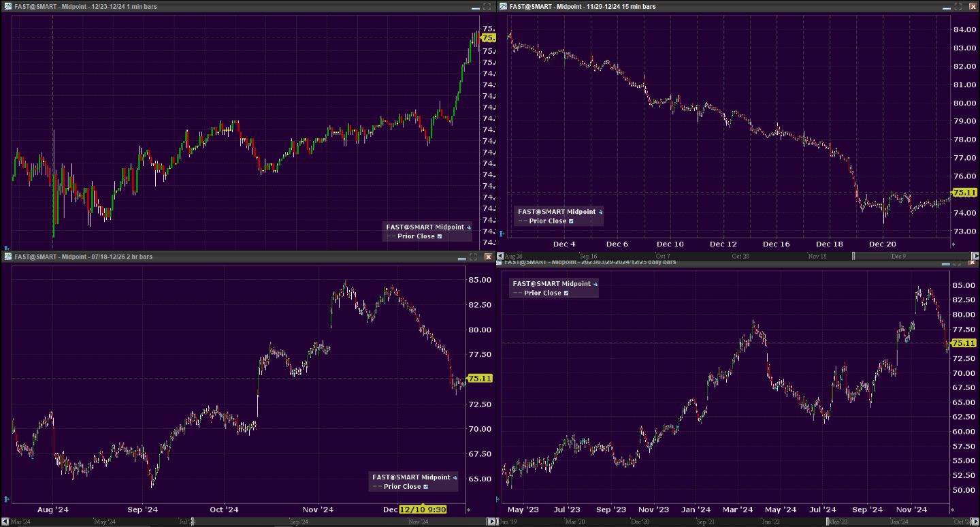Toggle Prior Close checkbox in 15 min chart legend
The height and width of the screenshot is (527, 980).
pyautogui.click(x=571, y=221)
